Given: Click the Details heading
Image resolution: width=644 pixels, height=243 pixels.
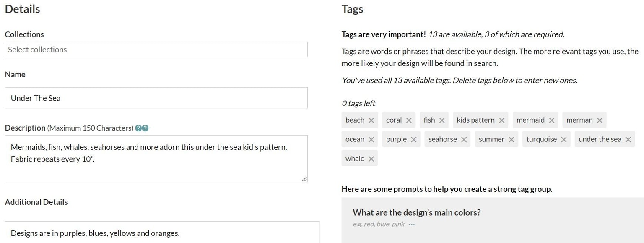Looking at the screenshot, I should tap(23, 9).
